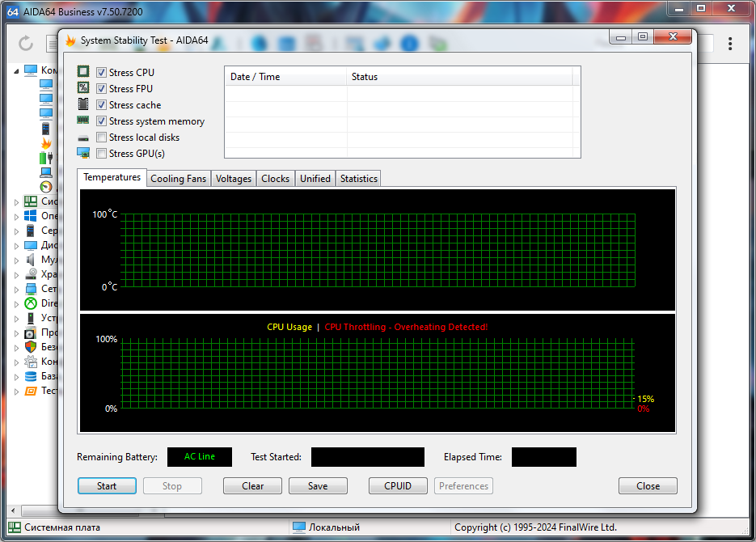This screenshot has width=756, height=542.
Task: Switch to the Temperatures tab
Action: click(112, 177)
